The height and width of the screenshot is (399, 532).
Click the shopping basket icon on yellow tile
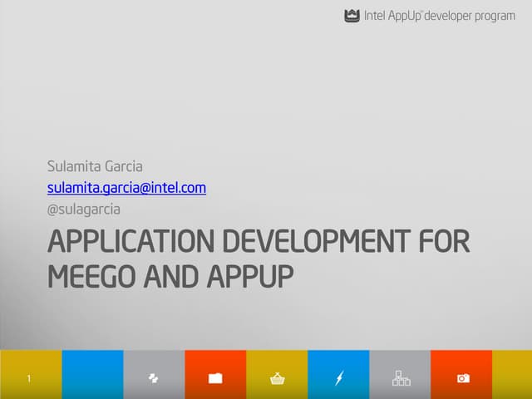(x=277, y=379)
